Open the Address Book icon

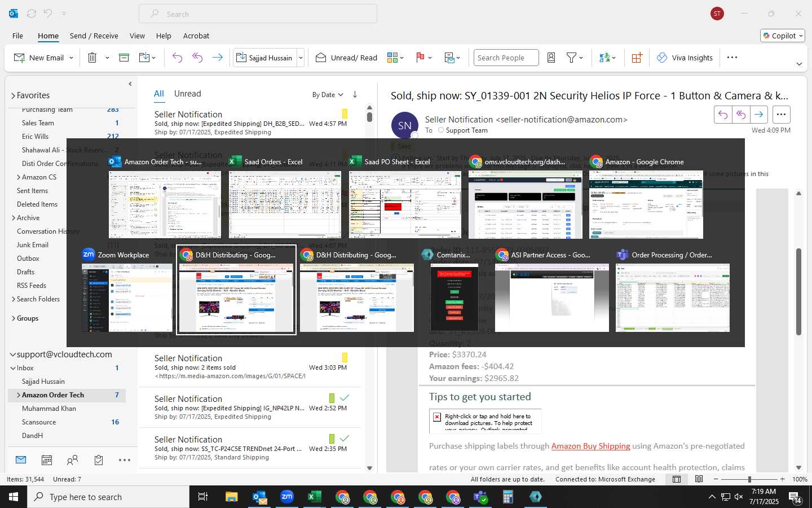coord(551,58)
